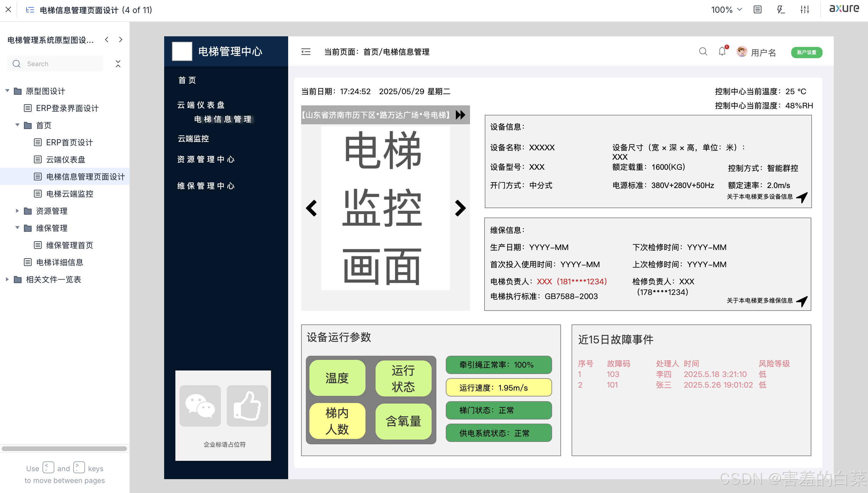
Task: Expand the 相关文件一览表 folder
Action: click(x=7, y=279)
